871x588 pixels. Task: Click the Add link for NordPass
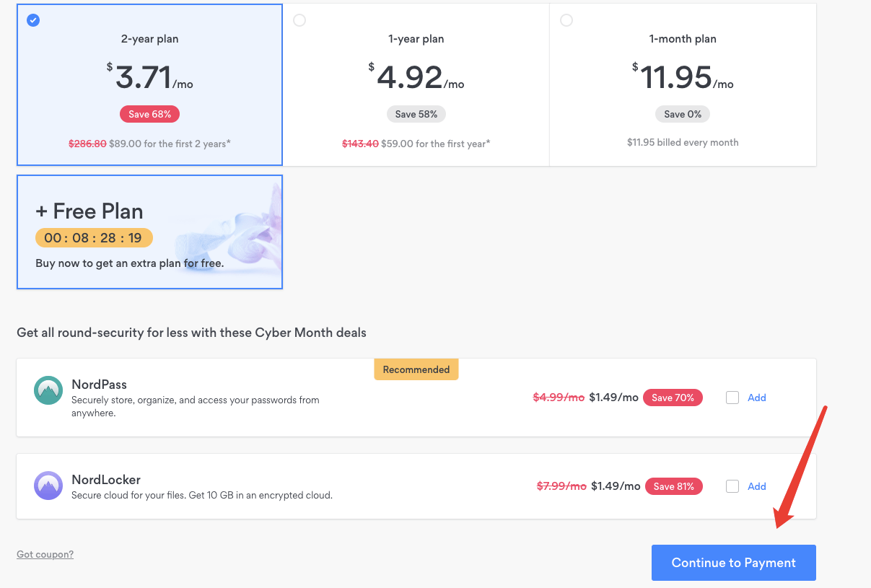[x=757, y=398]
